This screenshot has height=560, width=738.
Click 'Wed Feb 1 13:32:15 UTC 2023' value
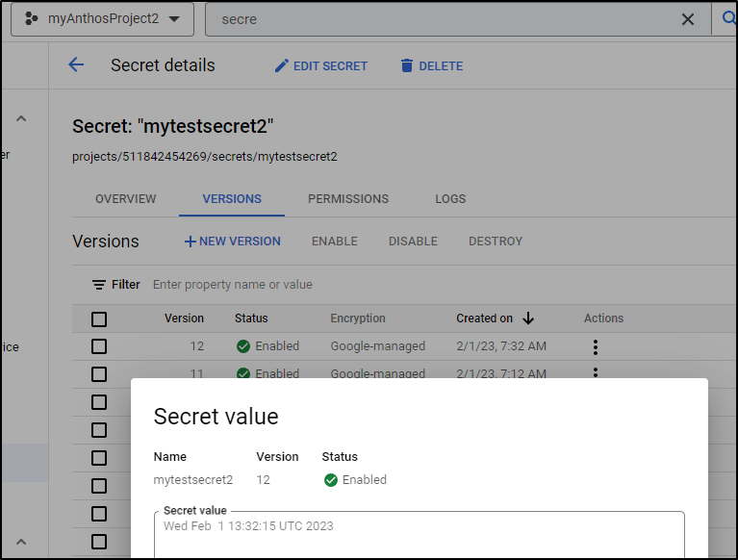248,526
